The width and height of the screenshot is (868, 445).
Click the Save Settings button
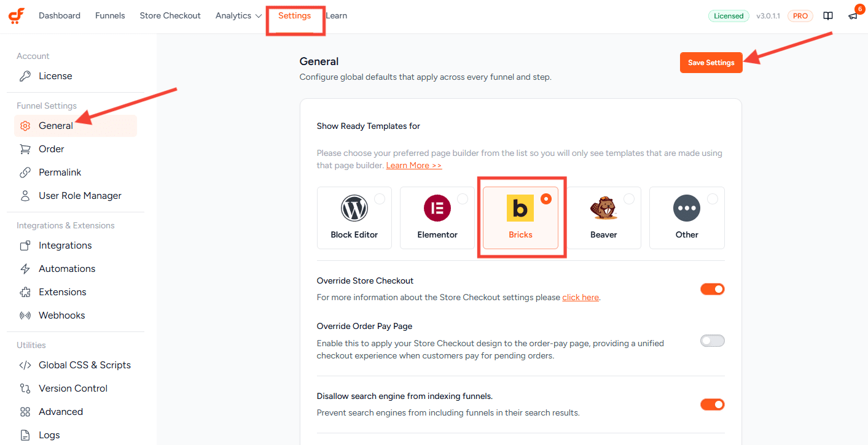(711, 63)
